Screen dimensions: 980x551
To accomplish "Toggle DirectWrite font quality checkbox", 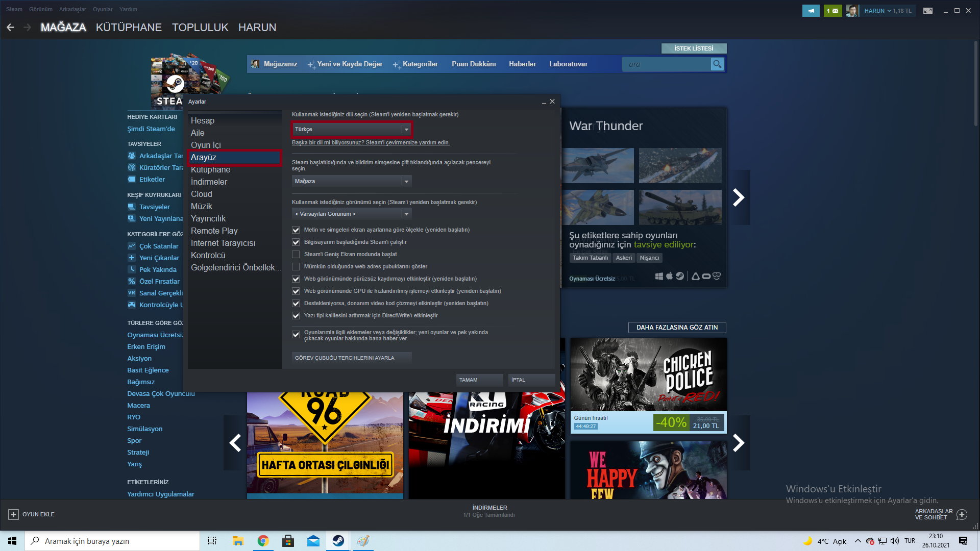I will point(296,316).
